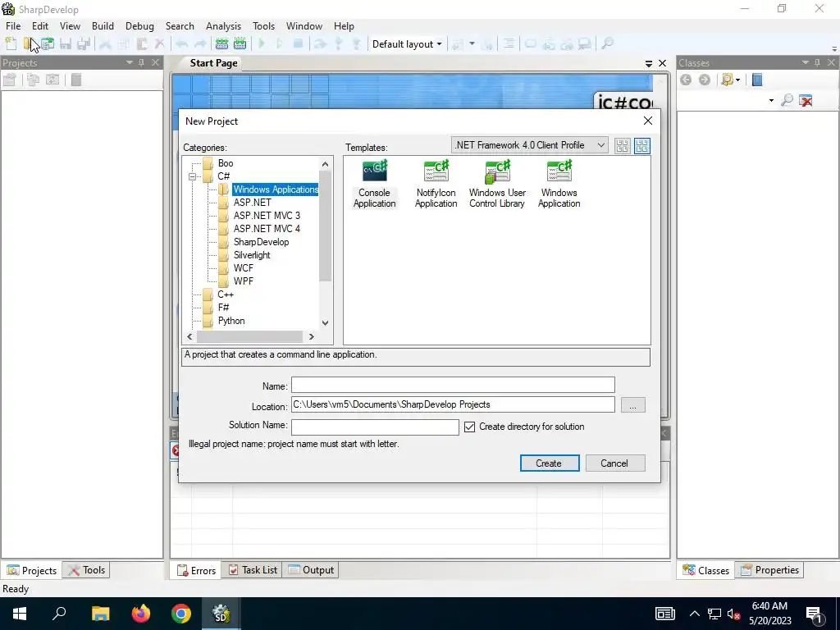
Task: Select the Python category
Action: (x=231, y=321)
